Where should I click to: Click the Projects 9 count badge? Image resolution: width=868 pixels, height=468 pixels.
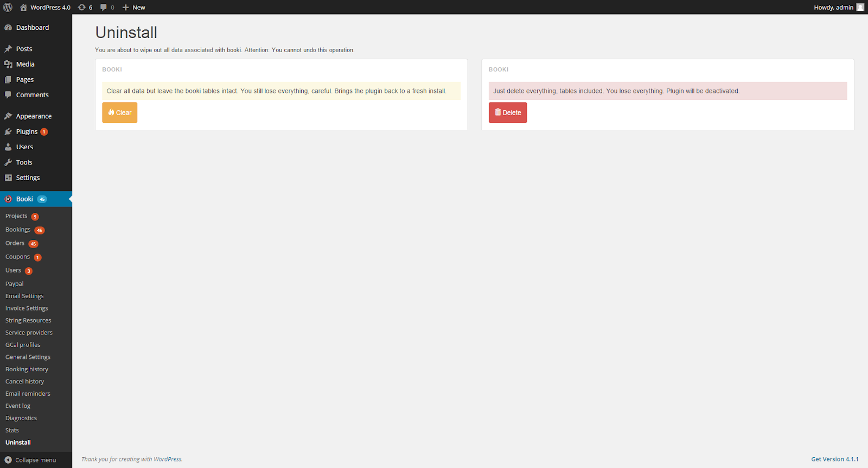tap(35, 217)
